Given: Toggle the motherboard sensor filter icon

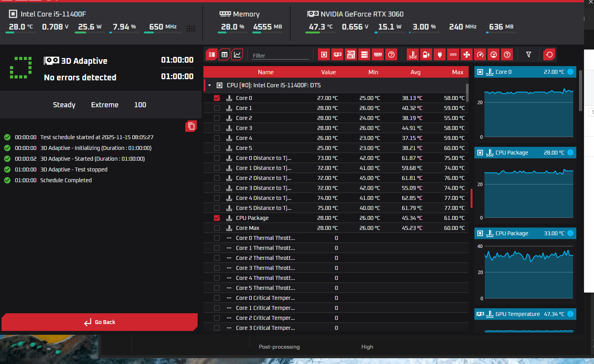Looking at the screenshot, I should 351,55.
